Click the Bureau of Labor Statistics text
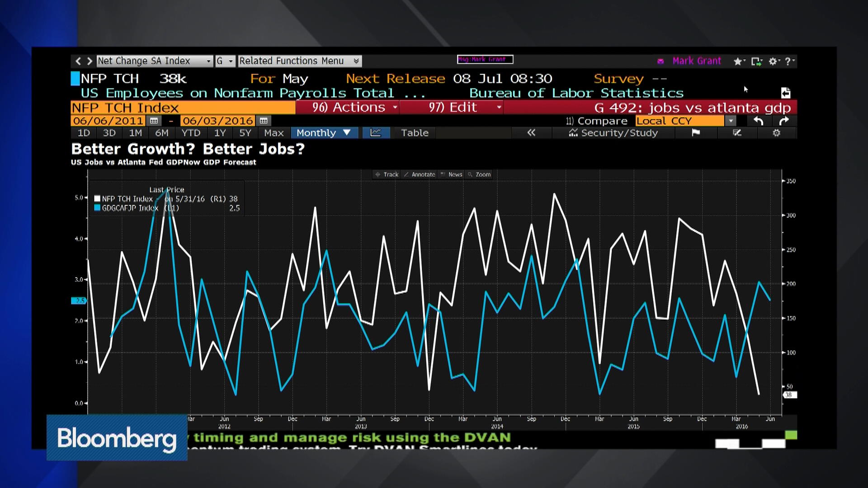868x488 pixels. [576, 93]
